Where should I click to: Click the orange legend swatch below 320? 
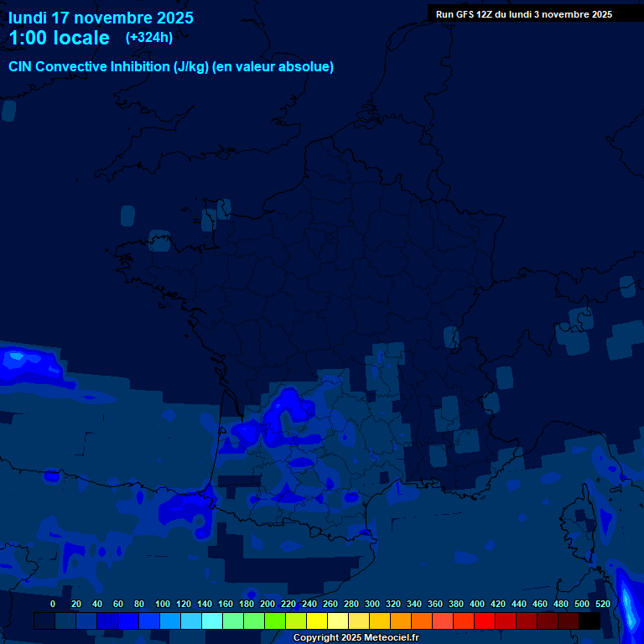click(401, 621)
